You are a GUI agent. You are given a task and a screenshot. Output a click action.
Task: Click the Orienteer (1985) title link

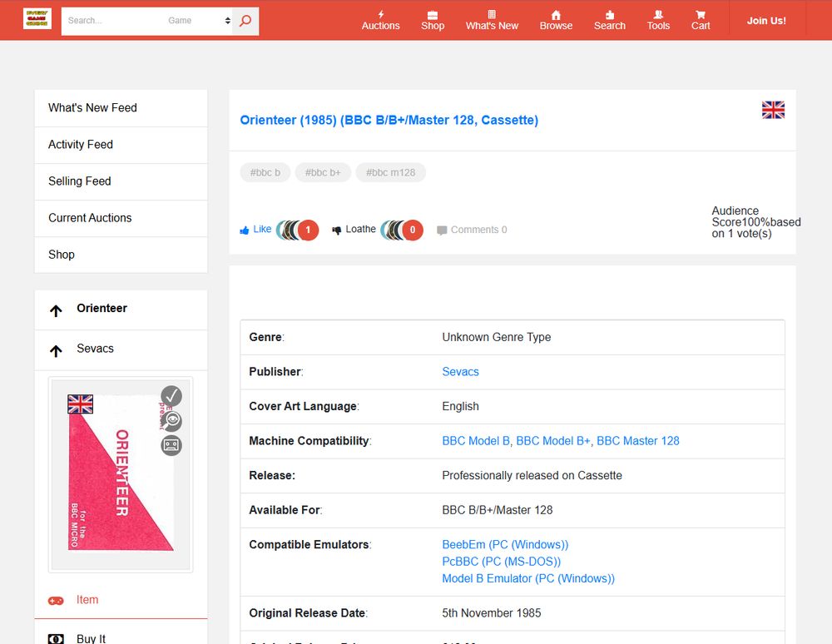[389, 120]
